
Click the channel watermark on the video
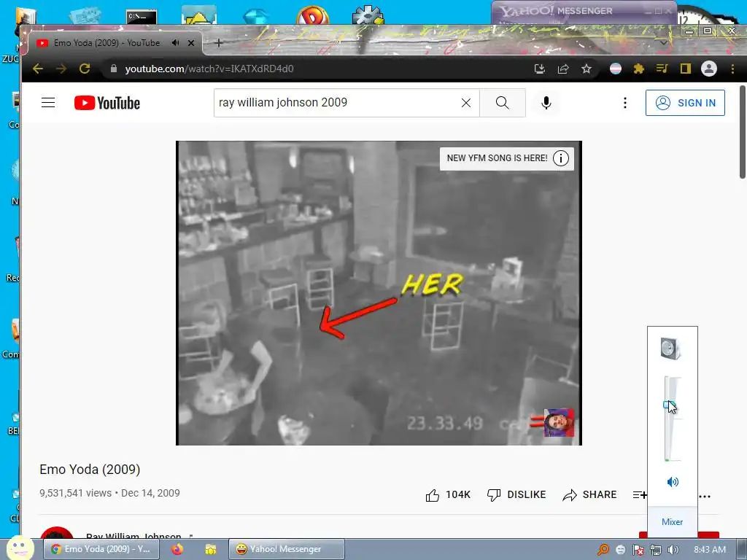(560, 423)
